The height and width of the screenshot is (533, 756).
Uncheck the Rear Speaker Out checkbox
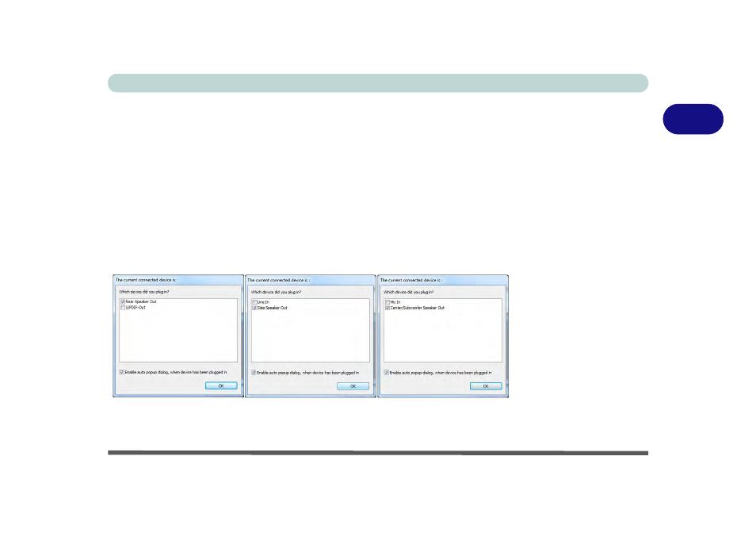123,301
